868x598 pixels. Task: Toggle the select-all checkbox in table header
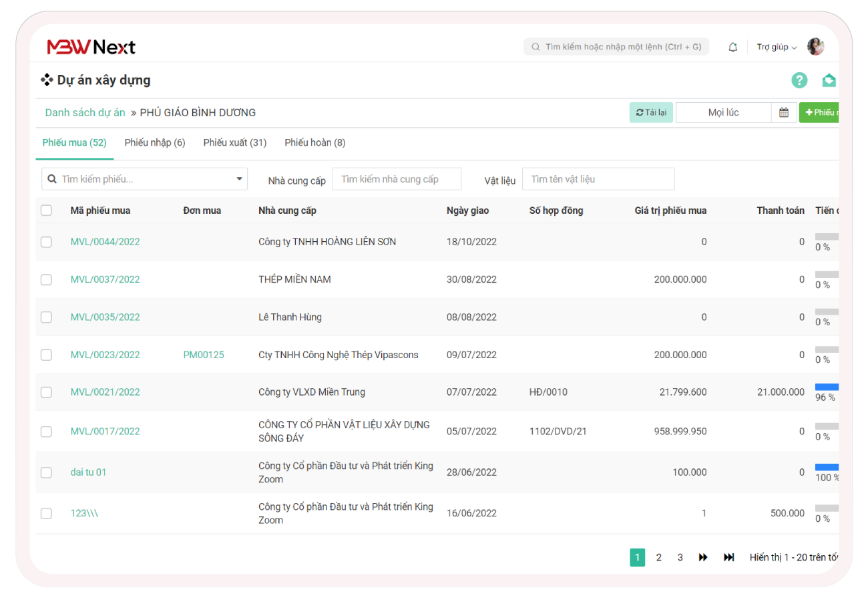pos(46,210)
